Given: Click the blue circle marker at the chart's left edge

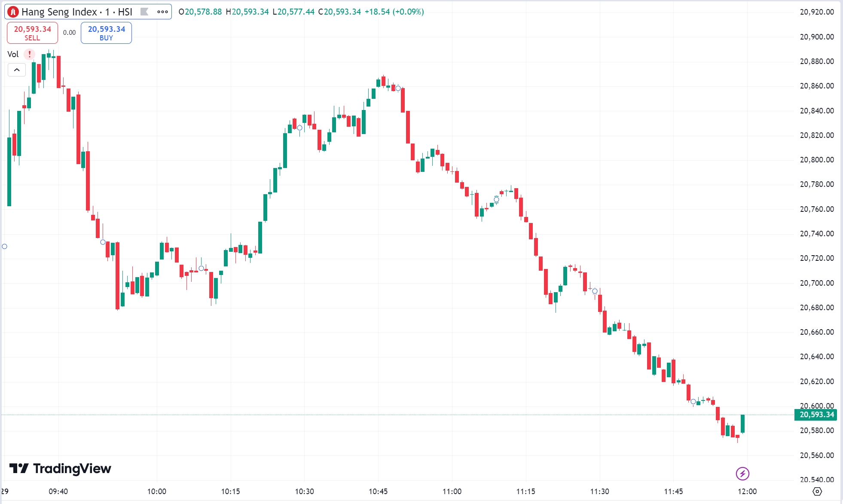Looking at the screenshot, I should point(4,246).
